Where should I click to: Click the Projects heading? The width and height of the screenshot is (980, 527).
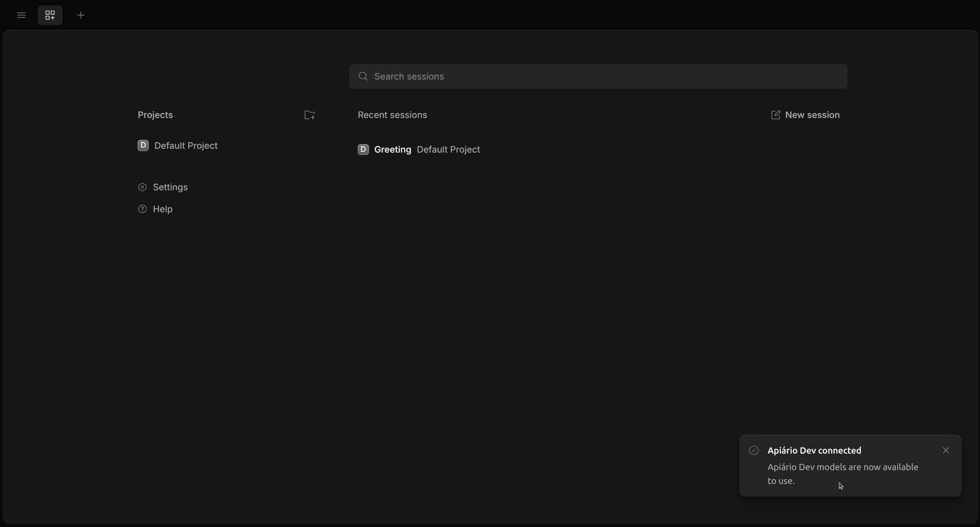pyautogui.click(x=155, y=115)
